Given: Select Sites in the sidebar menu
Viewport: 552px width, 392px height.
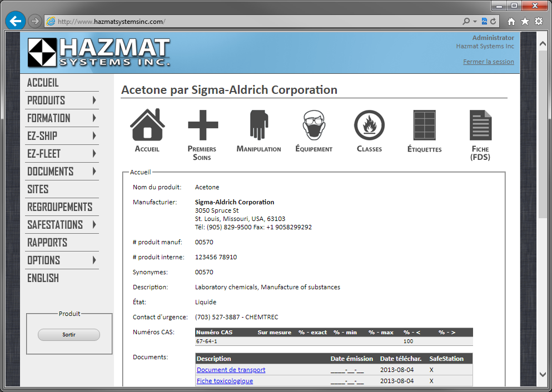Looking at the screenshot, I should (38, 189).
